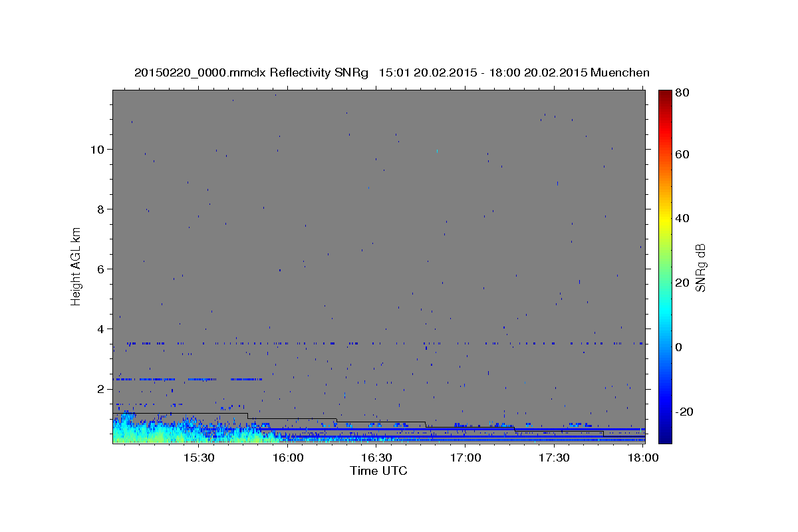Image resolution: width=798 pixels, height=532 pixels.
Task: Click the height tick label 2
Action: pos(102,388)
